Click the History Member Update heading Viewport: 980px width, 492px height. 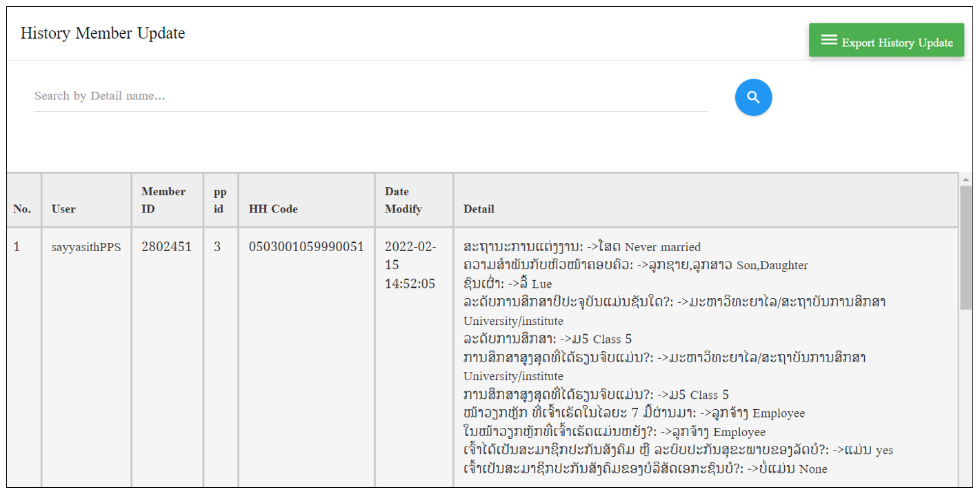click(103, 33)
